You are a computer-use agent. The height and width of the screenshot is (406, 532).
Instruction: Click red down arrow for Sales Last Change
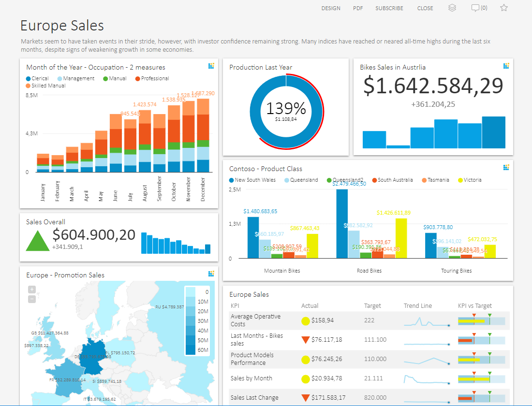tap(305, 397)
